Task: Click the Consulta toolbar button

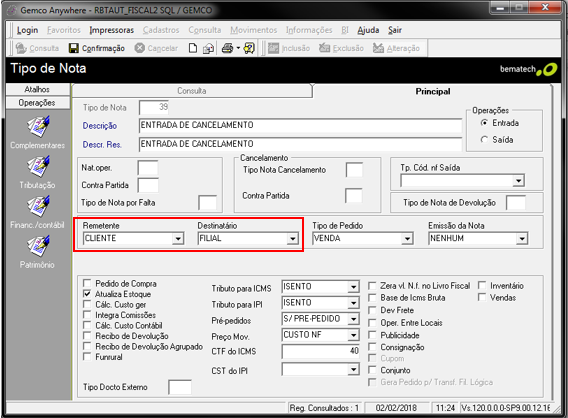Action: [37, 48]
